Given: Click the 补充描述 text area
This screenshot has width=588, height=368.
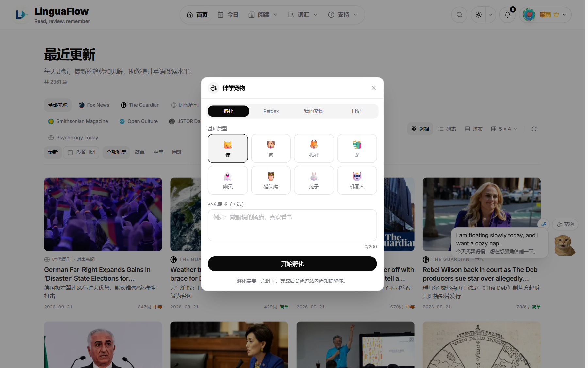Looking at the screenshot, I should click(292, 225).
